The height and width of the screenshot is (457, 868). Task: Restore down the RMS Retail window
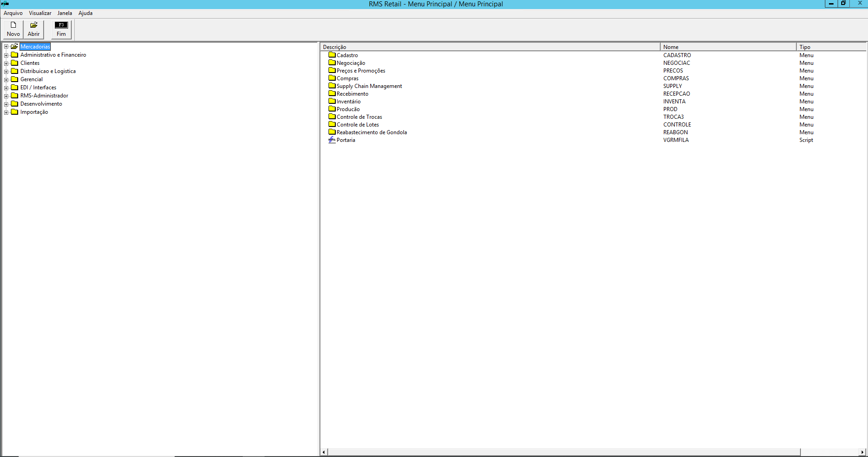tap(843, 4)
